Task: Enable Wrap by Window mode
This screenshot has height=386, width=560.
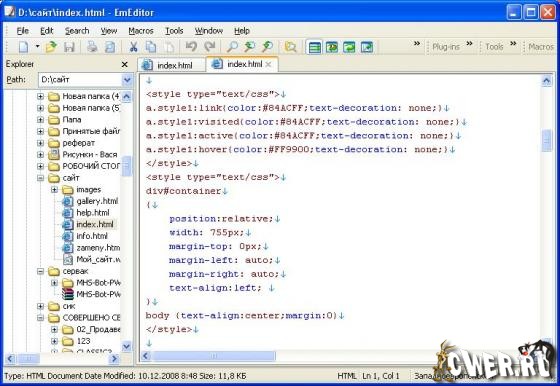Action: pos(349,47)
